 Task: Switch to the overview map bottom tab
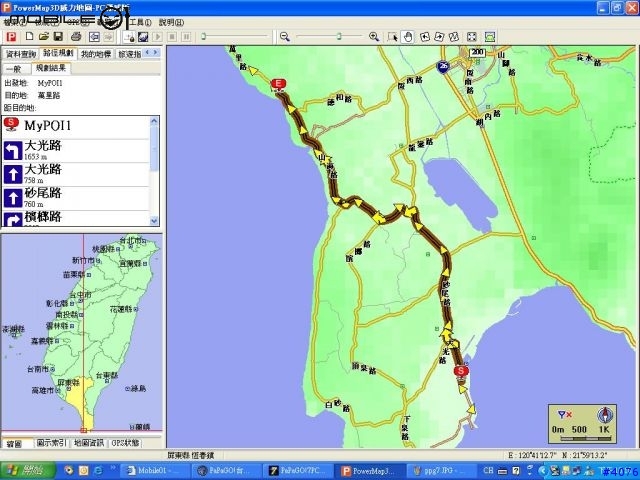point(17,443)
